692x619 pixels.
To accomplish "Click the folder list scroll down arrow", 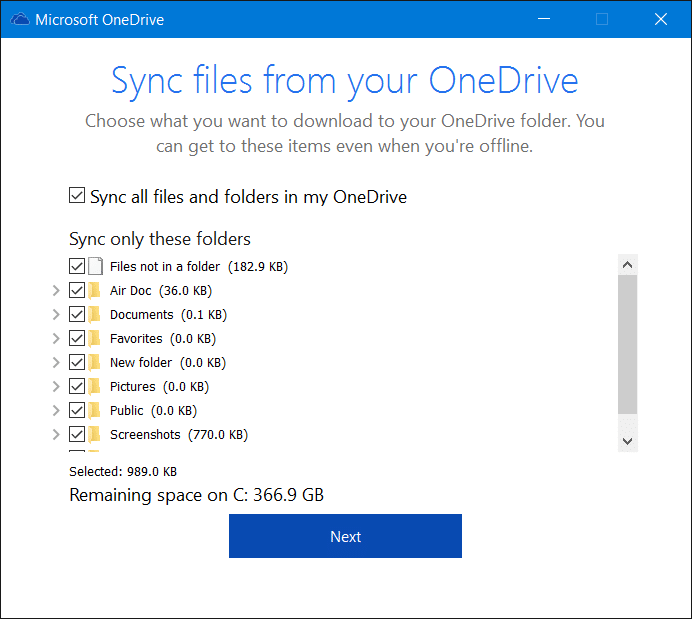I will tap(627, 441).
